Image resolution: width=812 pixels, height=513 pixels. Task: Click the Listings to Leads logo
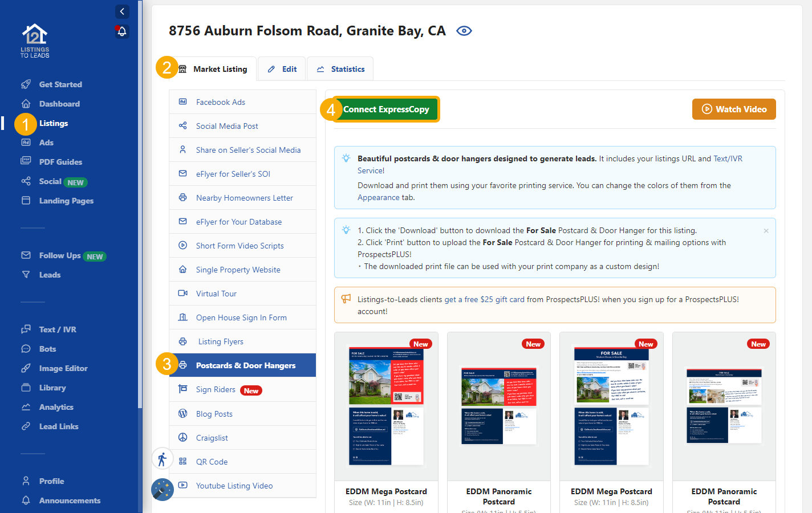[x=35, y=41]
